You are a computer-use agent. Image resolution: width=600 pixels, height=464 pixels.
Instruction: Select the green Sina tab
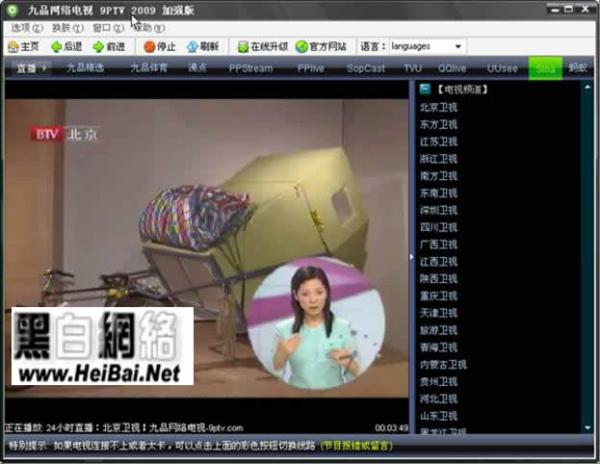tap(545, 68)
